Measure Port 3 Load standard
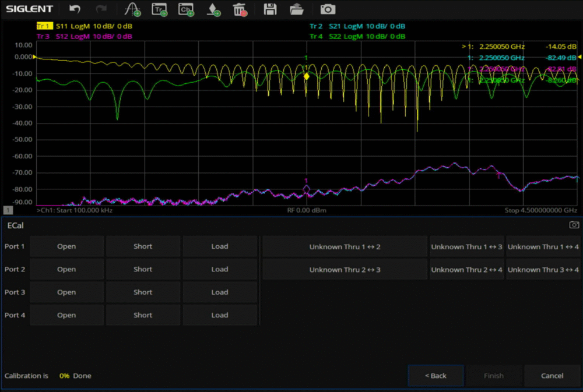Screen dimensions: 583x392 pyautogui.click(x=219, y=292)
